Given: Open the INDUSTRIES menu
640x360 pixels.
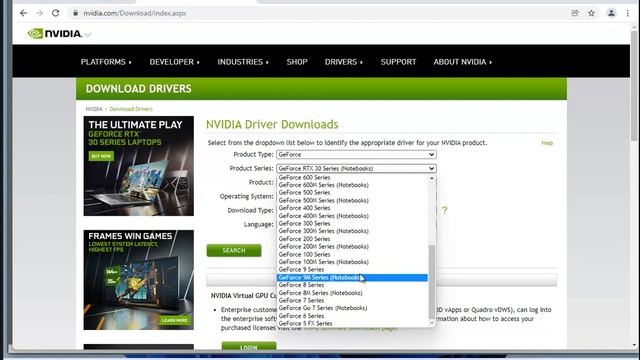Looking at the screenshot, I should (x=243, y=62).
